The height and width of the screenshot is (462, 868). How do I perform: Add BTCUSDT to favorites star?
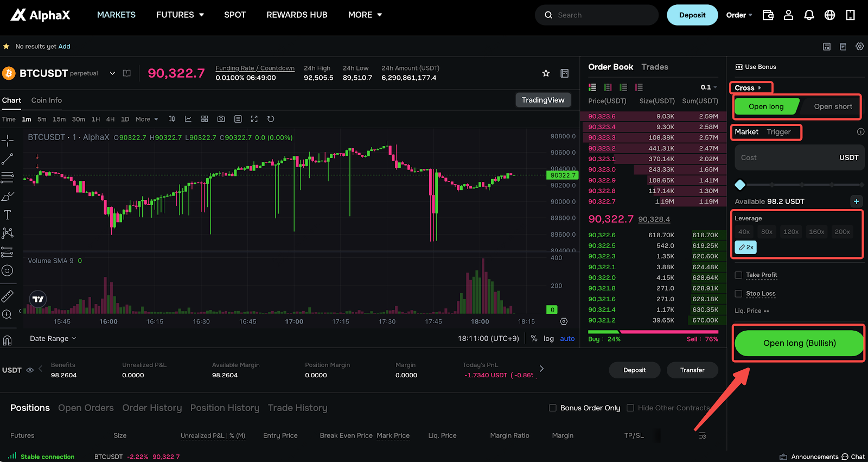point(546,73)
